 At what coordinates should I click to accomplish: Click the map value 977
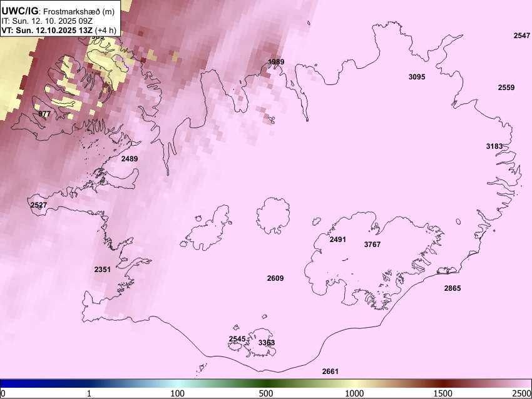[x=44, y=114]
